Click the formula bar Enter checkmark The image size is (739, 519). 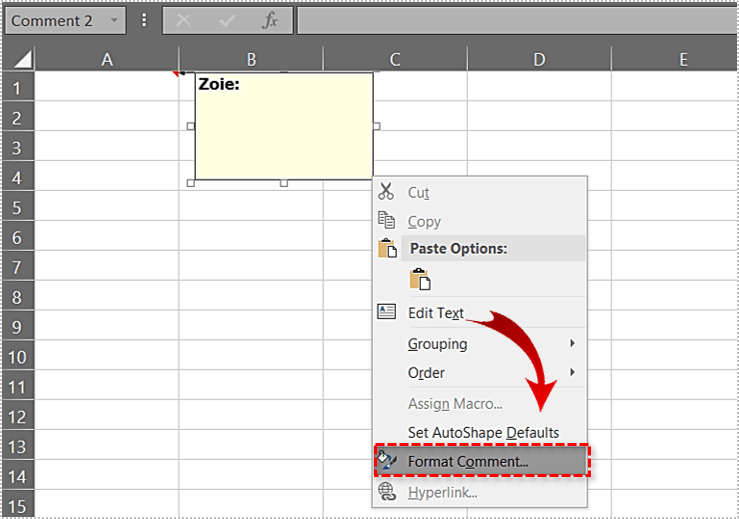pos(227,20)
